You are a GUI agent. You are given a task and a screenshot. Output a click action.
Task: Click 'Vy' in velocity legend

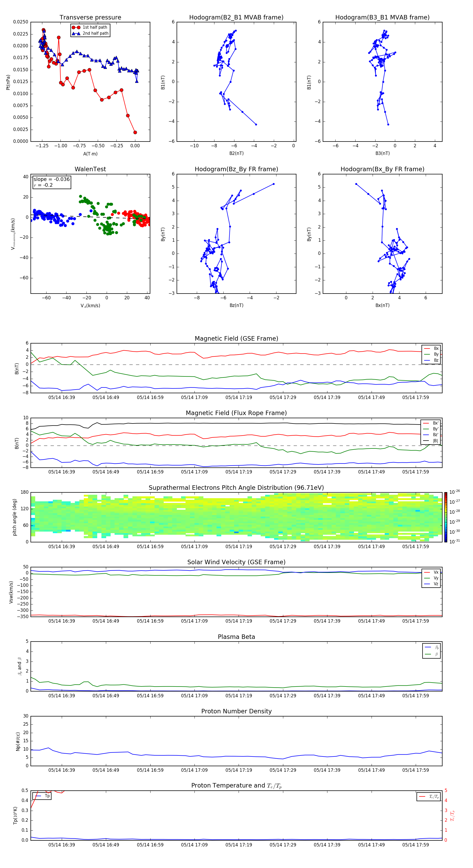pos(431,578)
